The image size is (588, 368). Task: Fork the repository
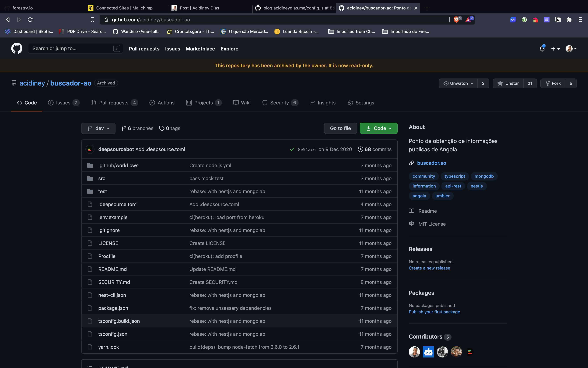(x=553, y=83)
